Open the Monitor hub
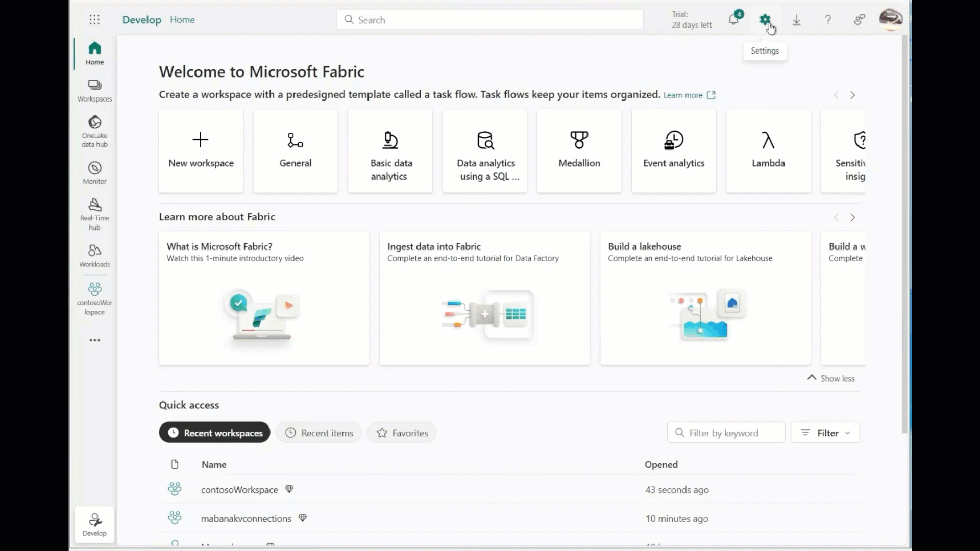The height and width of the screenshot is (551, 980). tap(94, 173)
